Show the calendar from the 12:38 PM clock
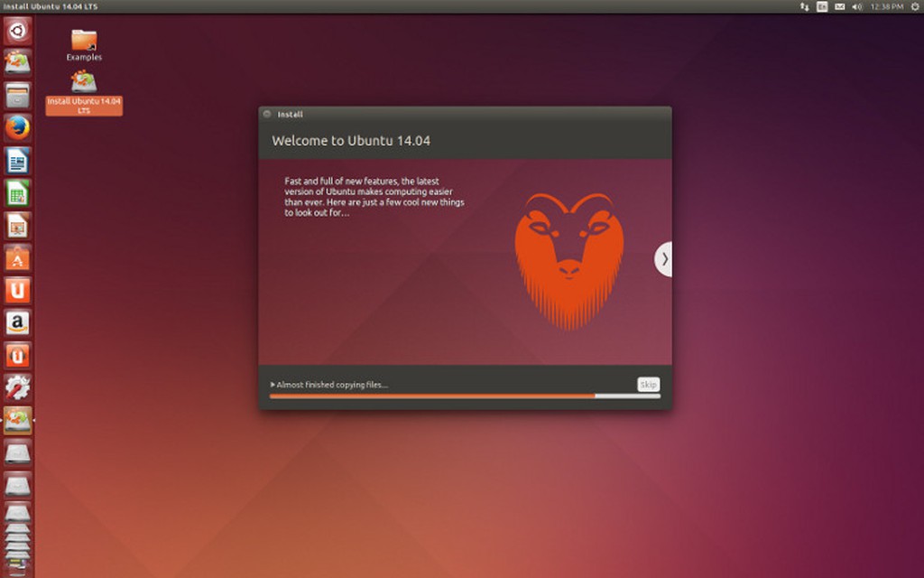The image size is (924, 578). (x=886, y=6)
